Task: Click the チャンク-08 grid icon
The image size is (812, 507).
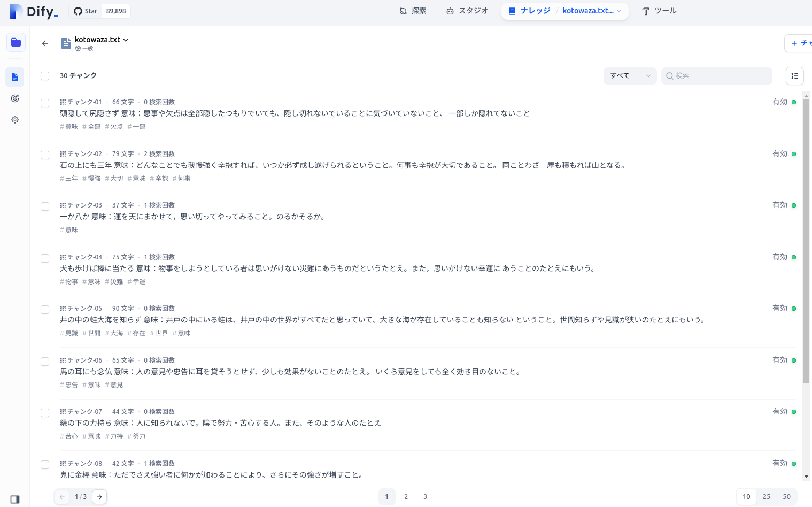Action: 63,464
